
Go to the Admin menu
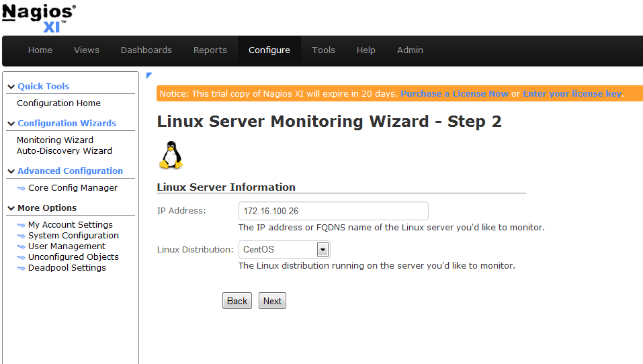pyautogui.click(x=410, y=50)
